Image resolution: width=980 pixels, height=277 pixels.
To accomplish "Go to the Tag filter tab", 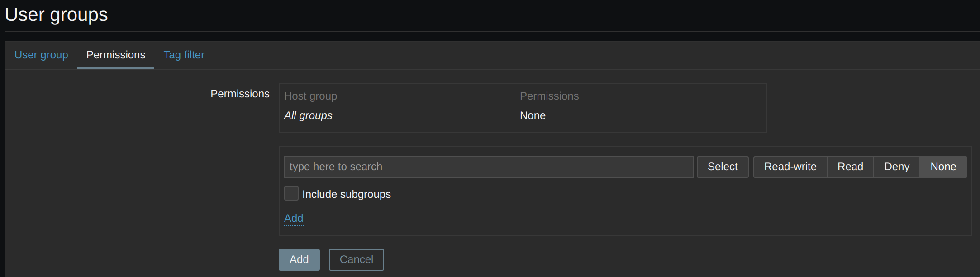I will (184, 55).
